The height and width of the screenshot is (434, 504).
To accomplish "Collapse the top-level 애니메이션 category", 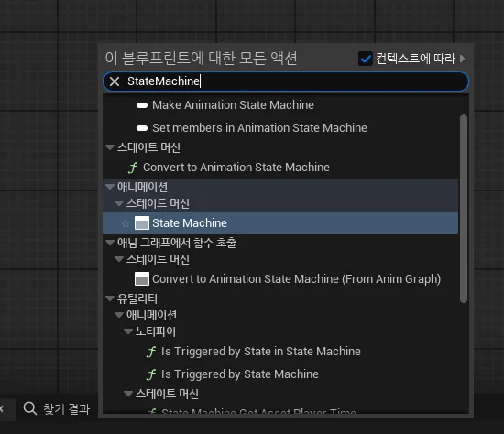I will coord(110,187).
